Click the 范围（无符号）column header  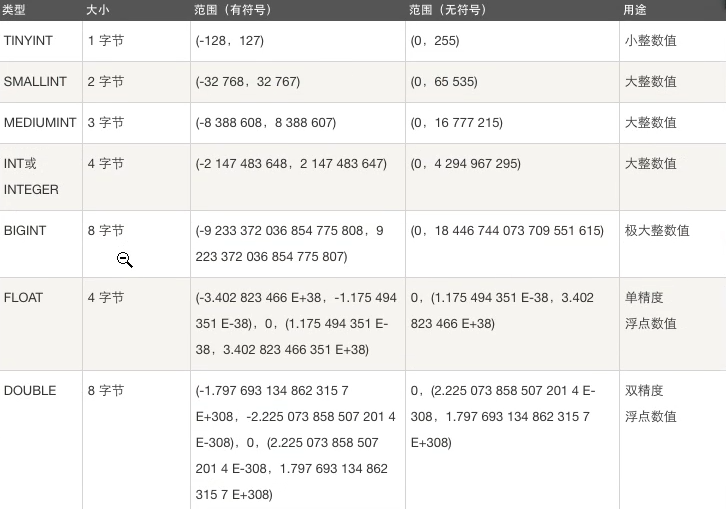[448, 10]
